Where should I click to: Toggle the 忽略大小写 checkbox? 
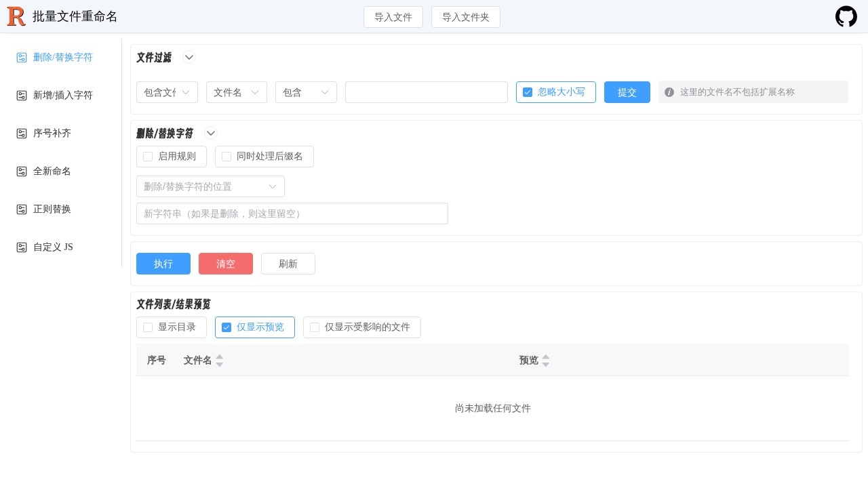point(528,92)
